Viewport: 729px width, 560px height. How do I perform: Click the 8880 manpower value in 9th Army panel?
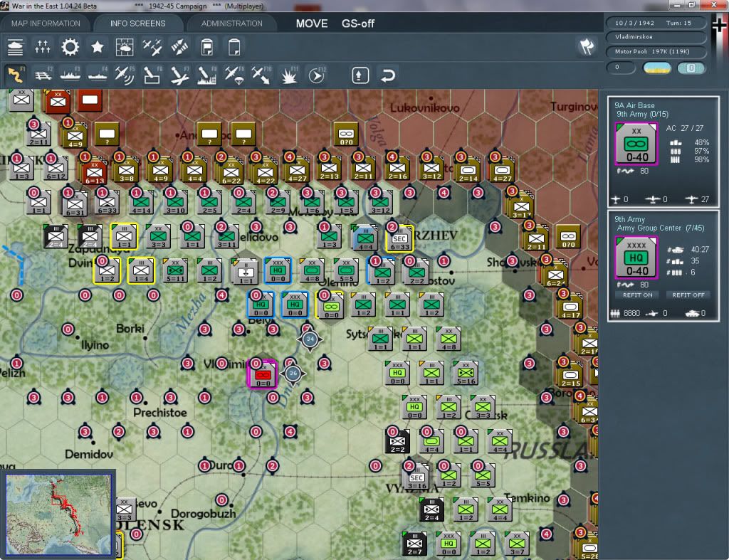[631, 314]
